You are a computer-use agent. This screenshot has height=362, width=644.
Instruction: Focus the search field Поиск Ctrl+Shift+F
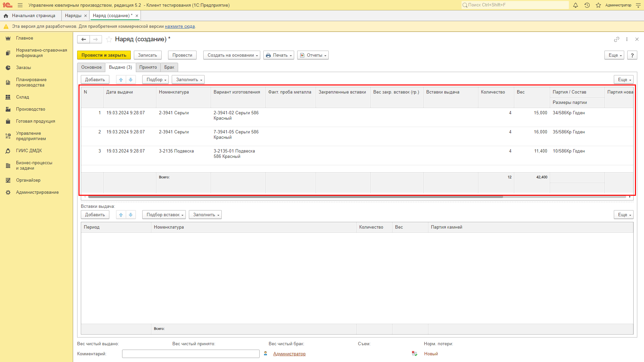[515, 5]
